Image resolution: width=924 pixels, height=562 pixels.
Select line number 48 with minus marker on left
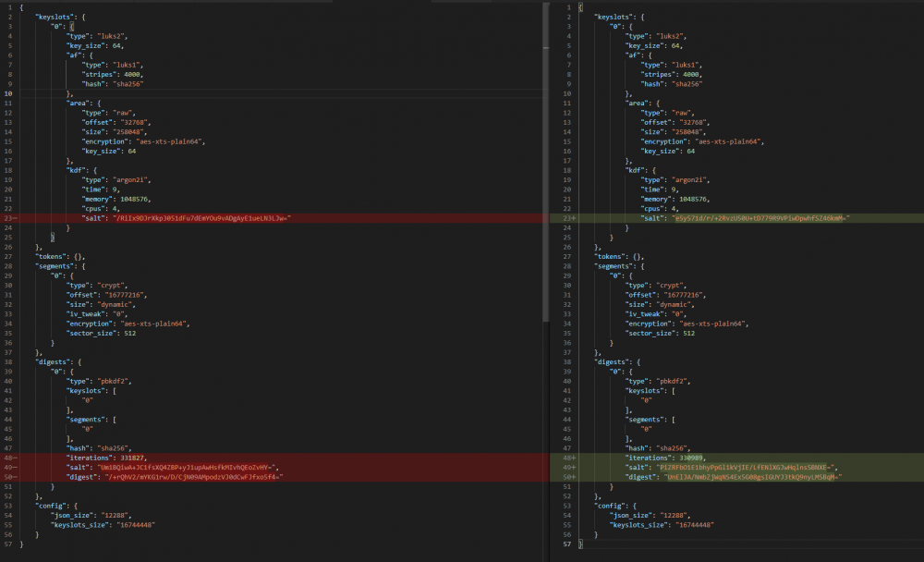click(10, 458)
